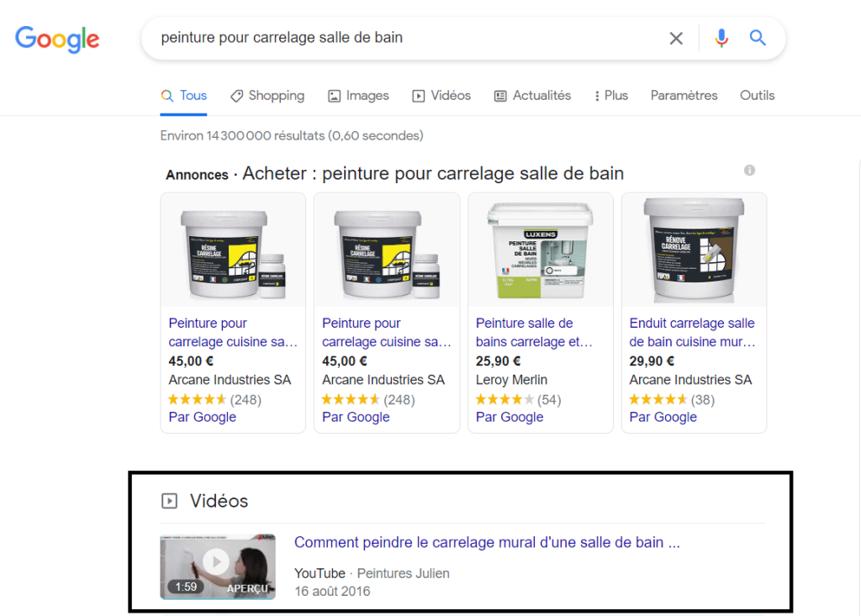Click the Rénove Carrelage product image
This screenshot has height=616, width=861.
[x=693, y=250]
